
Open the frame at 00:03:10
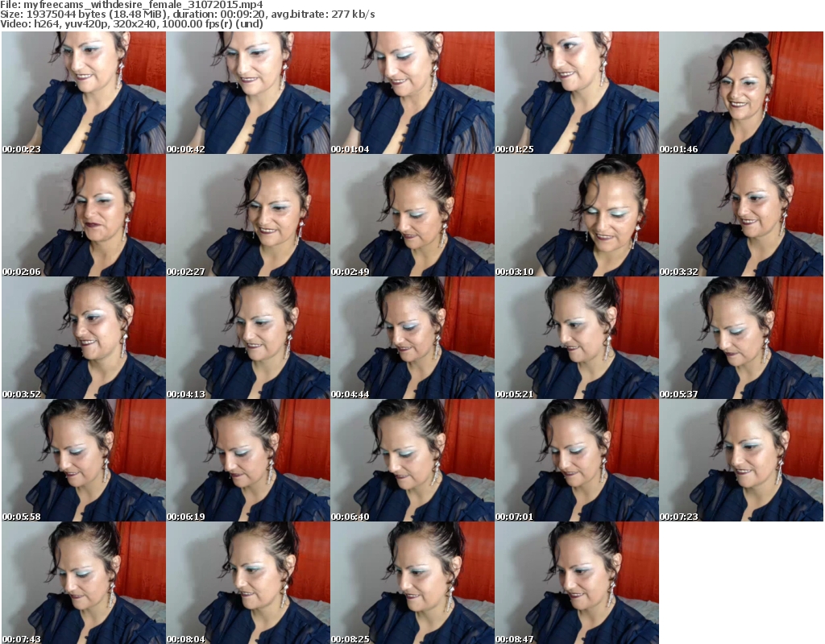tap(577, 215)
